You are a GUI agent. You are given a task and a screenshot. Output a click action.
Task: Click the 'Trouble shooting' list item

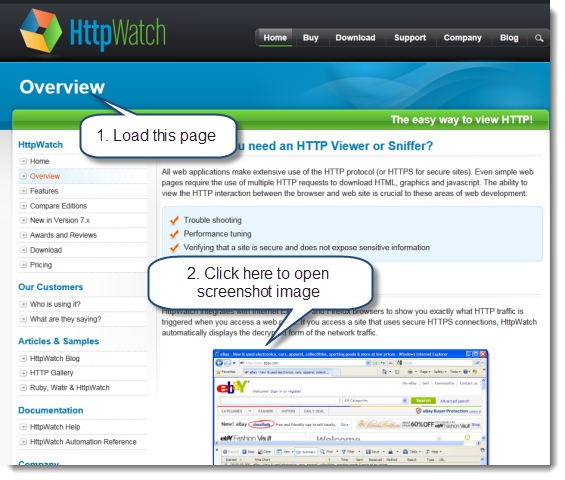pyautogui.click(x=213, y=220)
